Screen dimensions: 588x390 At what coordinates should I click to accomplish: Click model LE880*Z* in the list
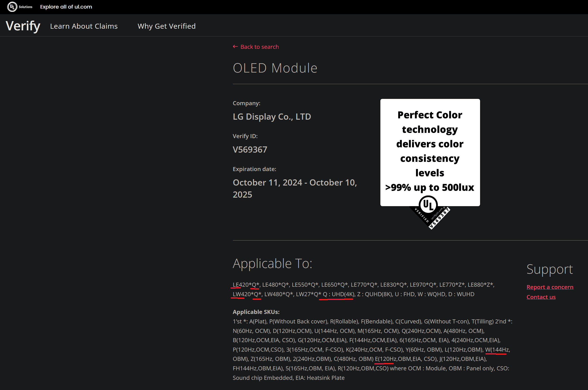point(481,285)
